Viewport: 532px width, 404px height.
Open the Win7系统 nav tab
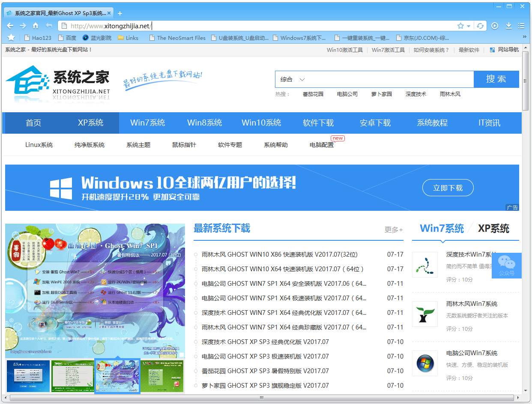pyautogui.click(x=148, y=123)
